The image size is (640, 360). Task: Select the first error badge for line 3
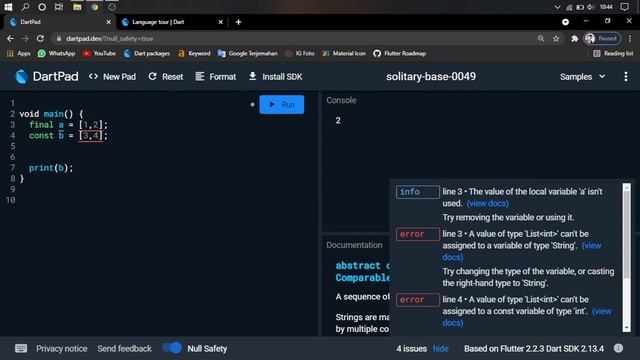[x=418, y=234]
